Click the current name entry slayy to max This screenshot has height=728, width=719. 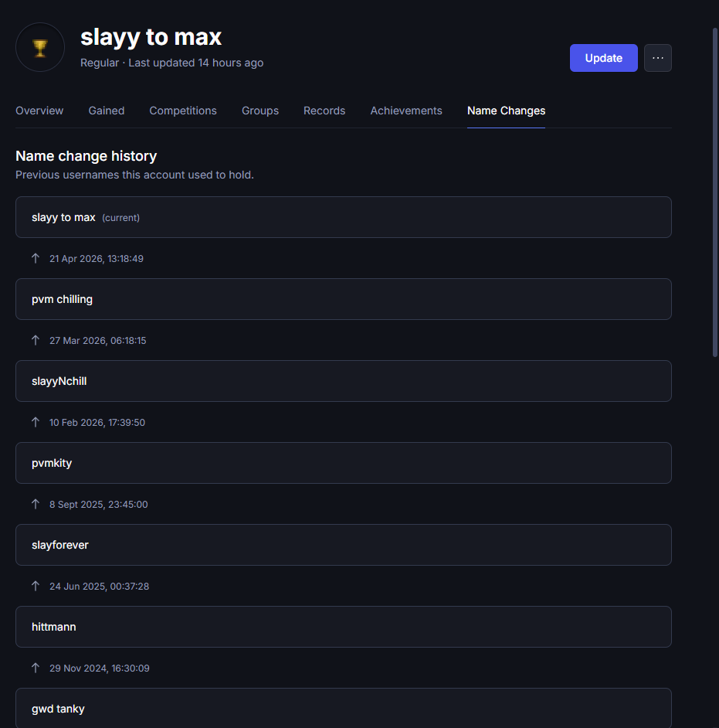(x=343, y=217)
